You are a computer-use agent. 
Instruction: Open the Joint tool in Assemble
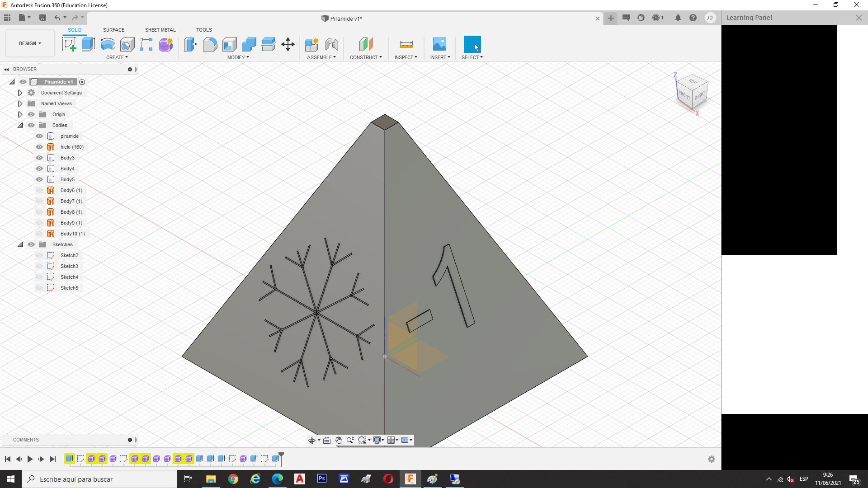click(x=332, y=44)
